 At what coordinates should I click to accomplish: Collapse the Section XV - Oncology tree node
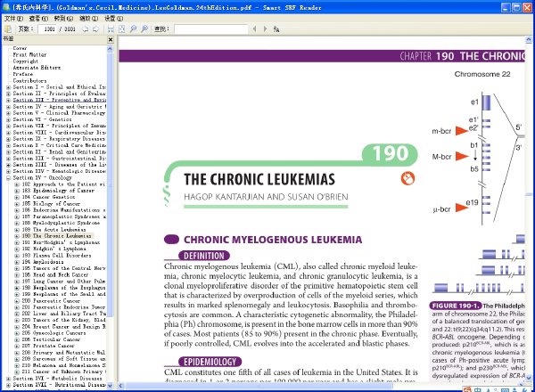[x=8, y=178]
